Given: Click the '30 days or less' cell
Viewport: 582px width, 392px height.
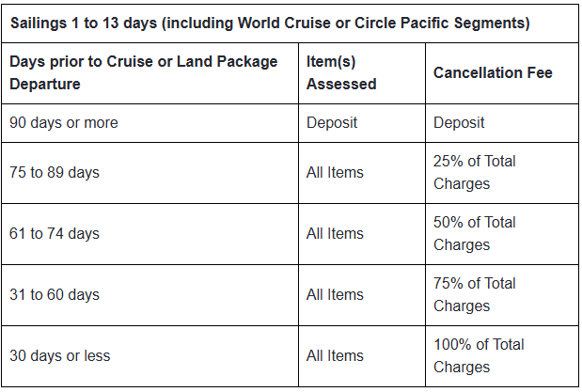Looking at the screenshot, I should (x=60, y=355).
